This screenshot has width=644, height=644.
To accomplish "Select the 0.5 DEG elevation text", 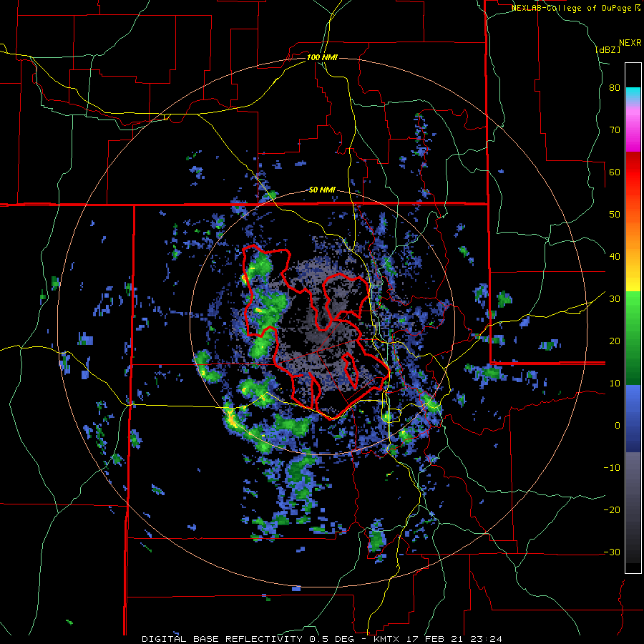I will pos(333,639).
